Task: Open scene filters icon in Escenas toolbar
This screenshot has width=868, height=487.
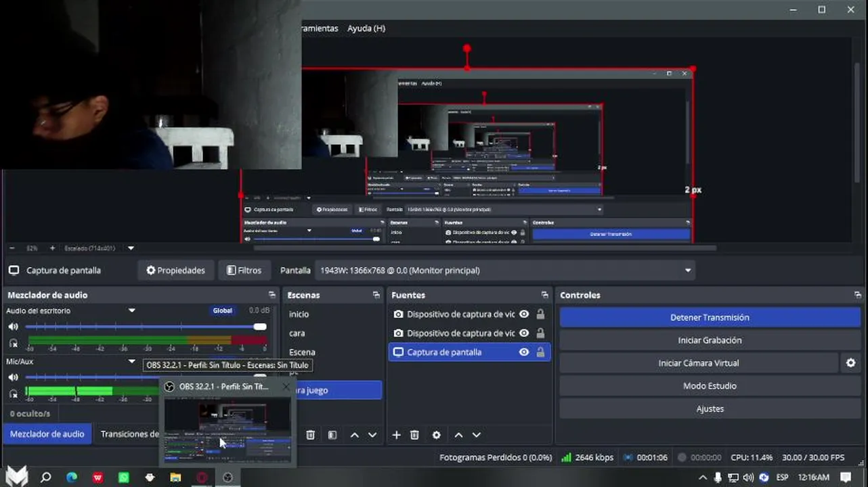Action: click(x=332, y=435)
